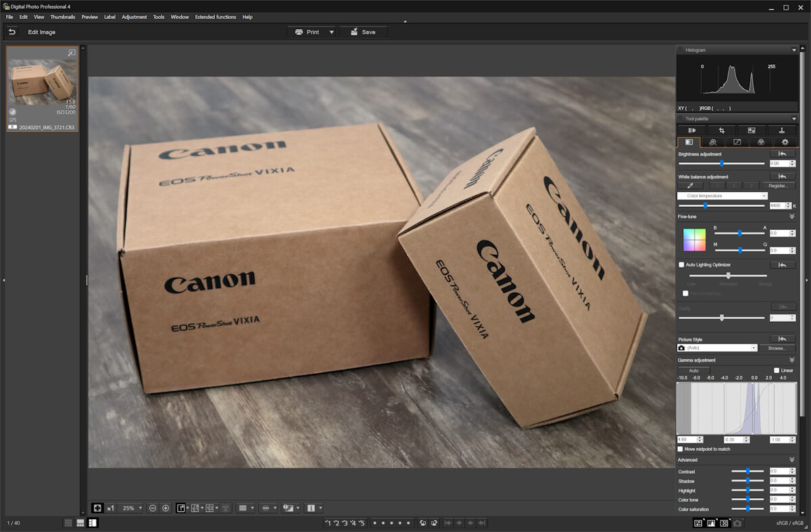
Task: Collapse the Histogram panel
Action: point(794,50)
